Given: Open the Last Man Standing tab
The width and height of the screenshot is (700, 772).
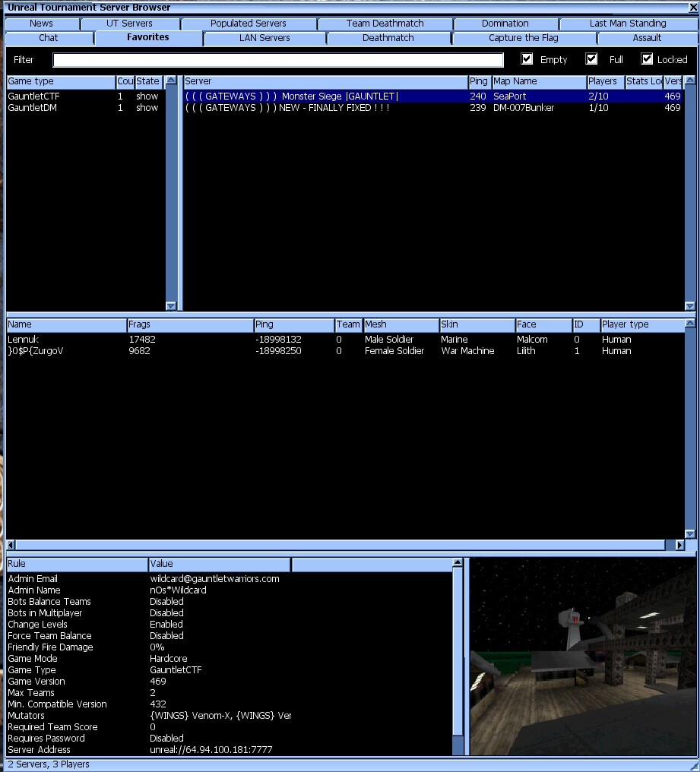Looking at the screenshot, I should pos(628,23).
